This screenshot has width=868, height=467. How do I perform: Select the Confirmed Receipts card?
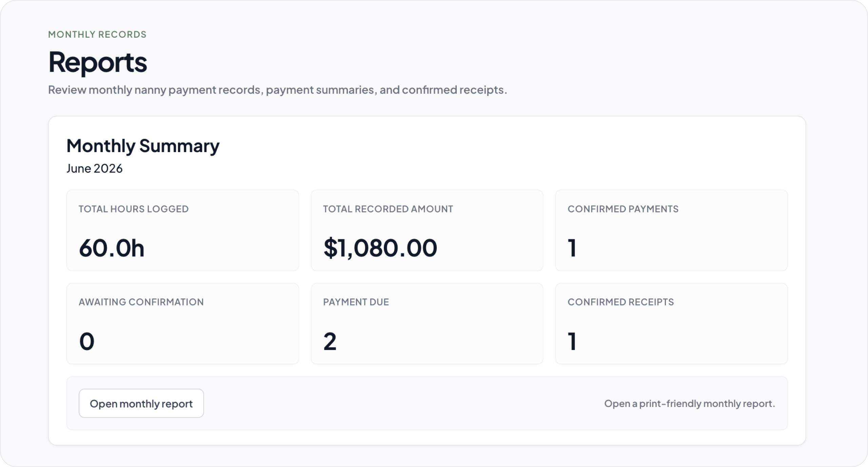click(x=671, y=324)
